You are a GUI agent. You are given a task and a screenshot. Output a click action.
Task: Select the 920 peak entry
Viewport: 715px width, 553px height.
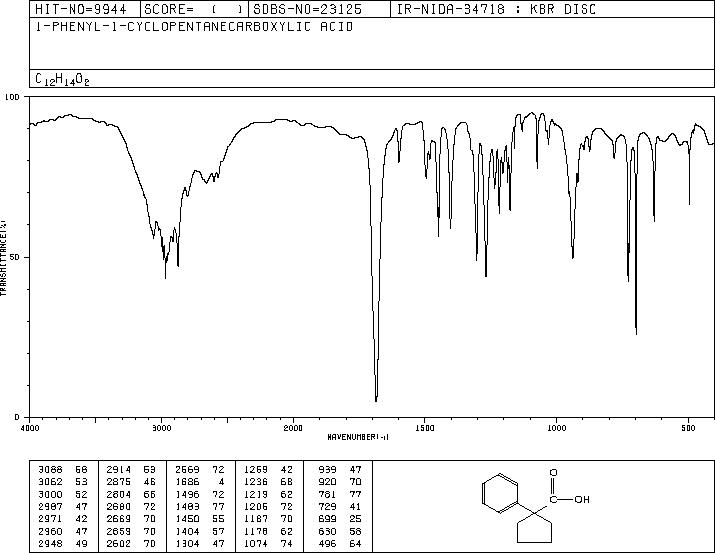point(340,482)
